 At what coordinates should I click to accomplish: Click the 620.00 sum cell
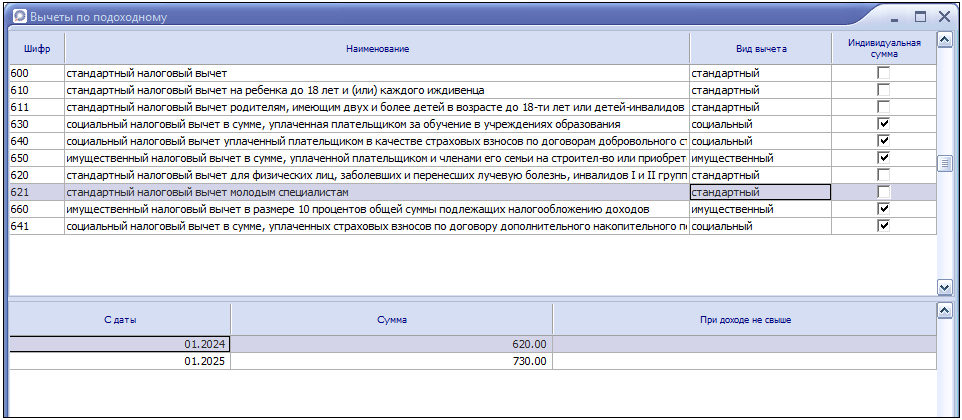click(391, 344)
